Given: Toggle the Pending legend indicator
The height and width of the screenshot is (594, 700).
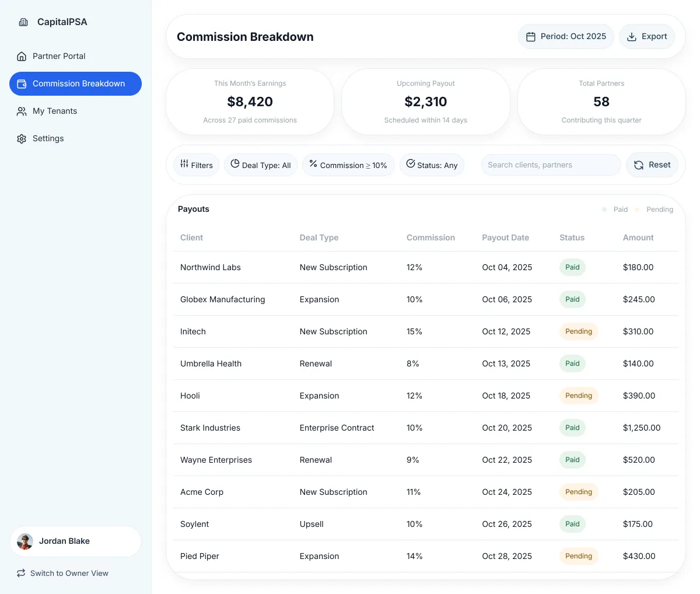Looking at the screenshot, I should tap(637, 209).
